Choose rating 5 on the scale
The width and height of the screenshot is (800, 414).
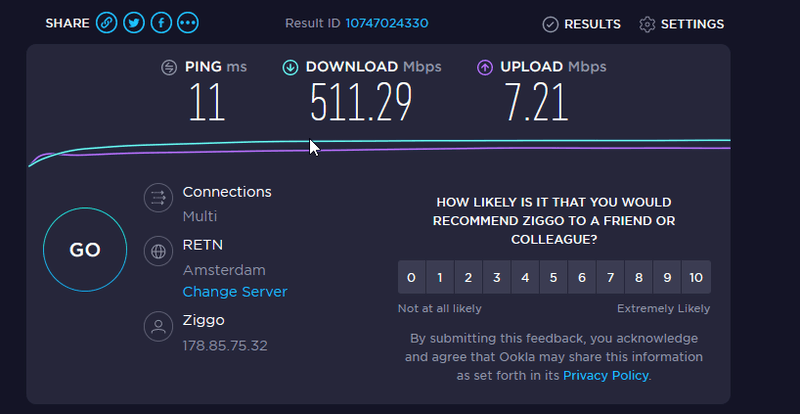553,277
